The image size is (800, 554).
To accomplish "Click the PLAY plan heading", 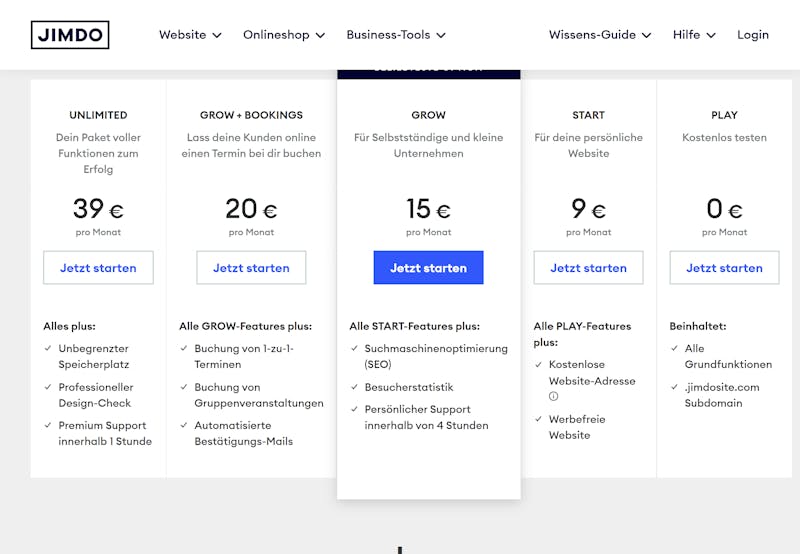I will click(x=724, y=115).
